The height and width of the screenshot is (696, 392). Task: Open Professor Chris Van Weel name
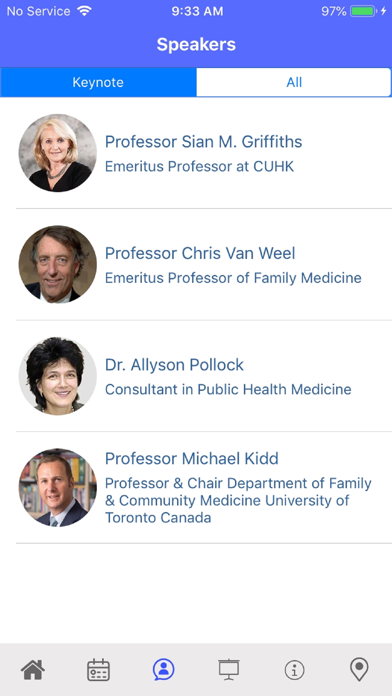[x=200, y=253]
